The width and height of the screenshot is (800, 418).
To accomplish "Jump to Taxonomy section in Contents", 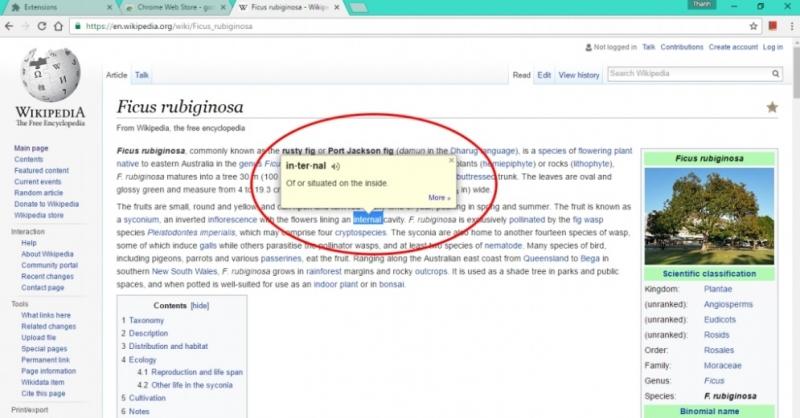I will click(x=146, y=321).
